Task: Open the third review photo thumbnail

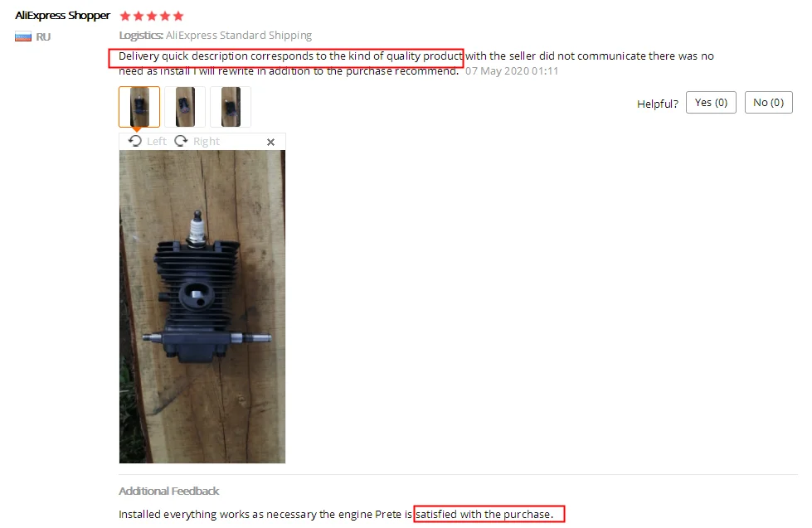Action: 231,107
